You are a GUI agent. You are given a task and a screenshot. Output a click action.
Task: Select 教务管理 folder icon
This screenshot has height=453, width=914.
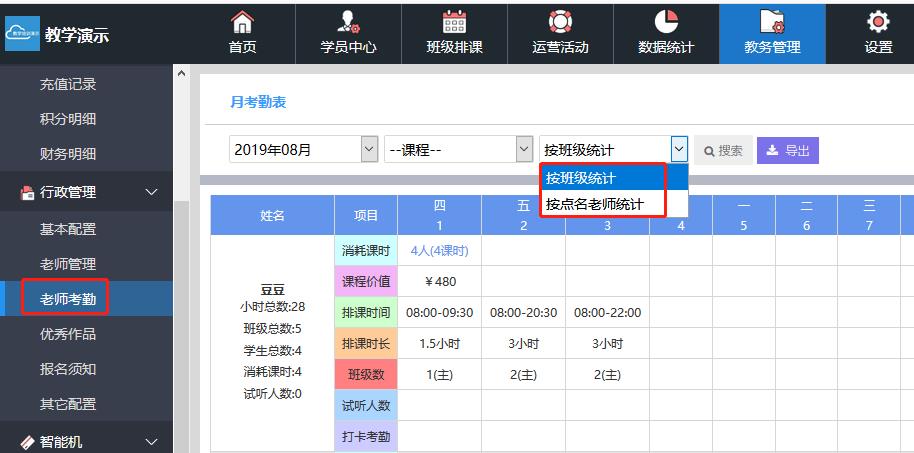[x=772, y=21]
